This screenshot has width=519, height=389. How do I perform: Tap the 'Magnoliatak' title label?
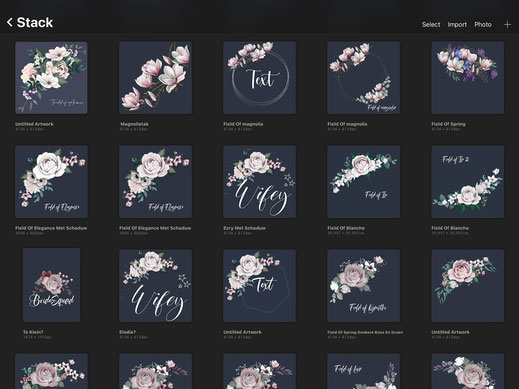click(135, 124)
